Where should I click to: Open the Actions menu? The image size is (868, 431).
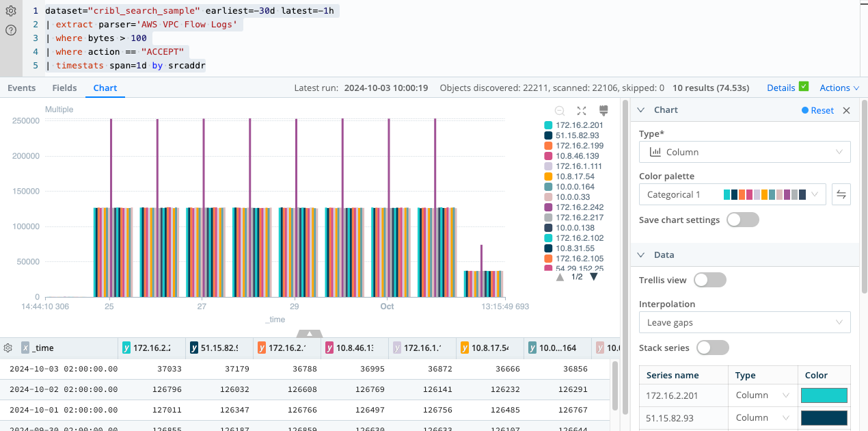point(835,88)
